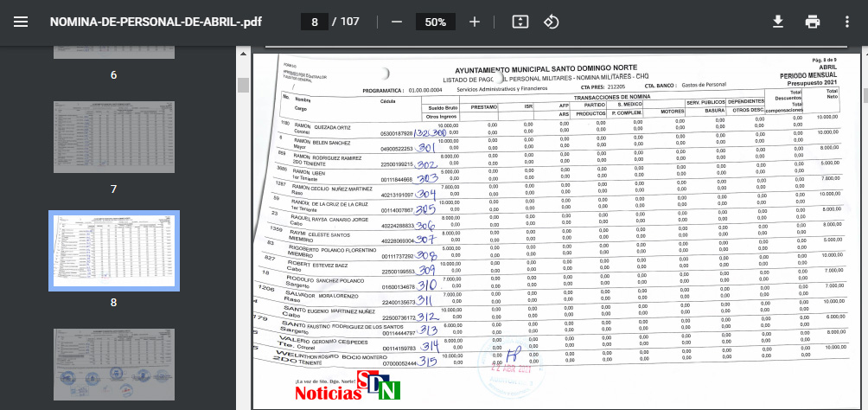Screen dimensions: 868x410
Task: Click the Noticias SDN logo on page
Action: (x=348, y=388)
